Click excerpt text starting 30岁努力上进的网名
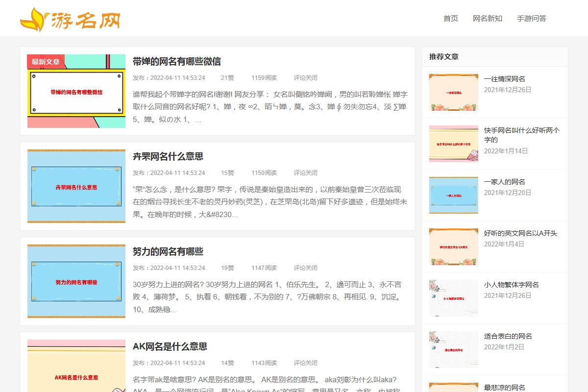Viewport: 588px width, 392px height. (x=268, y=297)
